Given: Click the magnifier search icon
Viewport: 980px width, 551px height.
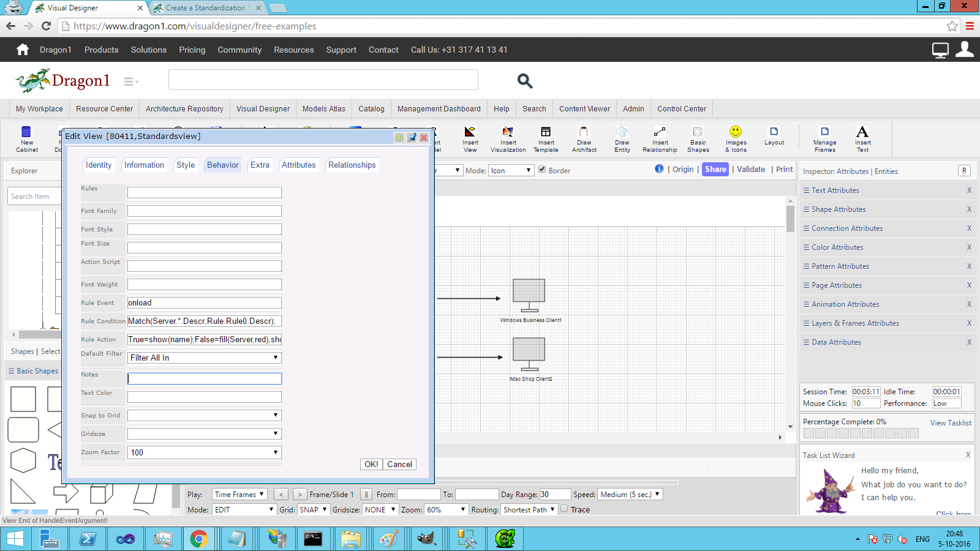Looking at the screenshot, I should click(525, 81).
